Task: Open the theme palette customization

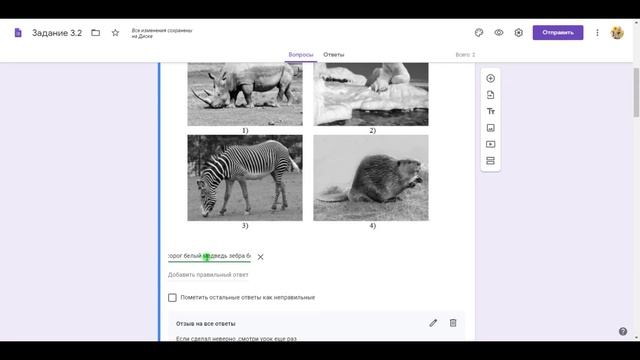Action: pos(479,33)
